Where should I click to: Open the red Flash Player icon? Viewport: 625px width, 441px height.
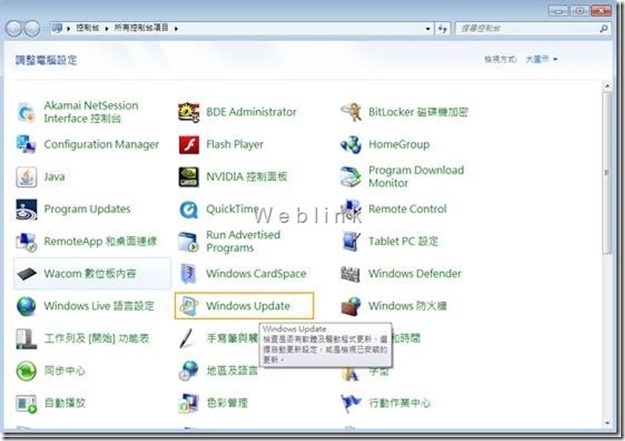click(x=189, y=144)
